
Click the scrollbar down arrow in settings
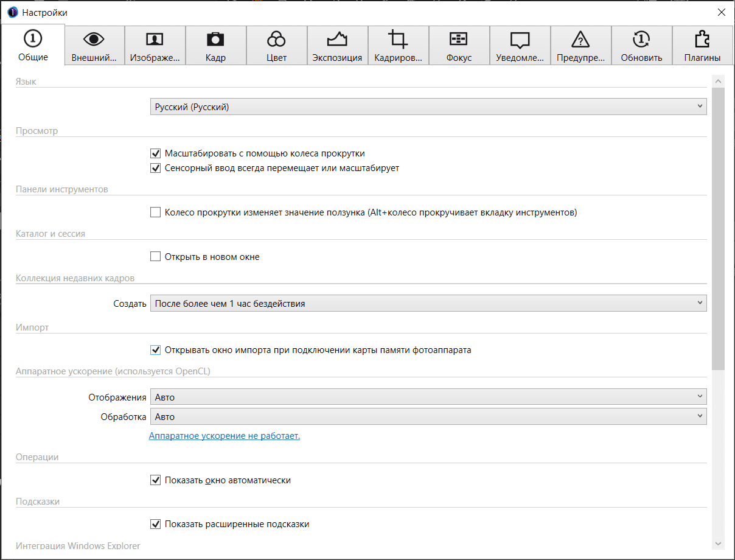tap(718, 544)
